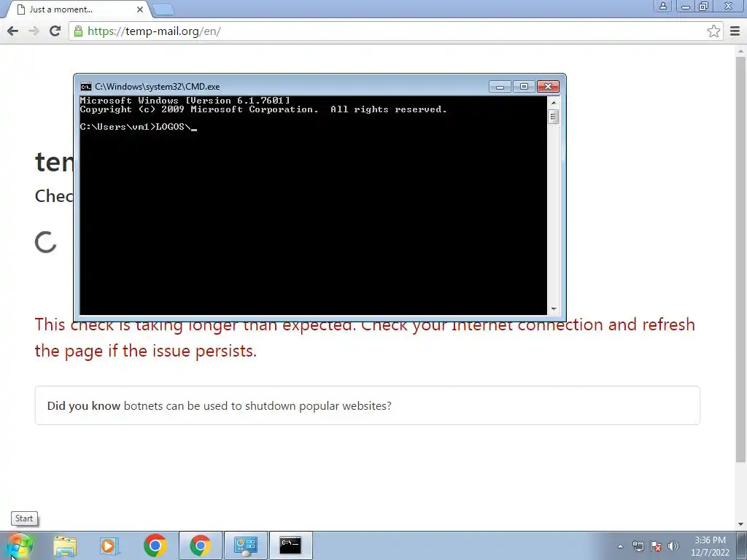Click the CMD scrollbar thumb
Viewport: 747px width, 560px height.
[x=553, y=117]
